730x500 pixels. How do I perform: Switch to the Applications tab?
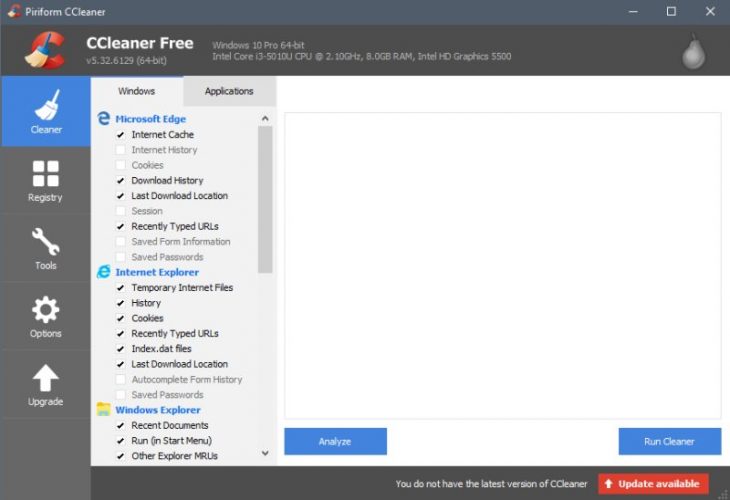(229, 91)
